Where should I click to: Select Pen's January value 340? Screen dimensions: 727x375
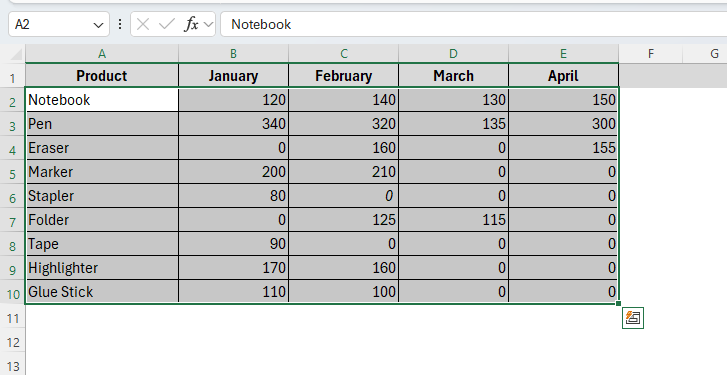point(233,124)
